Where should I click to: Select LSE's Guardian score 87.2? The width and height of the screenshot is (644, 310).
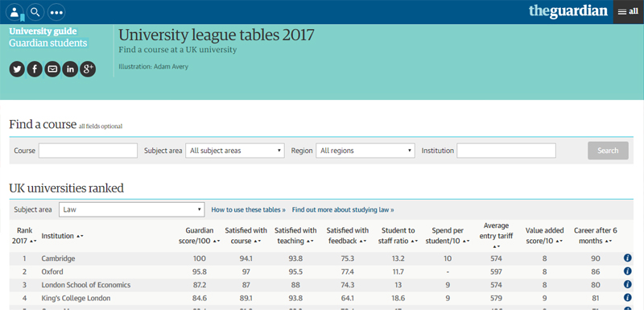pos(199,285)
